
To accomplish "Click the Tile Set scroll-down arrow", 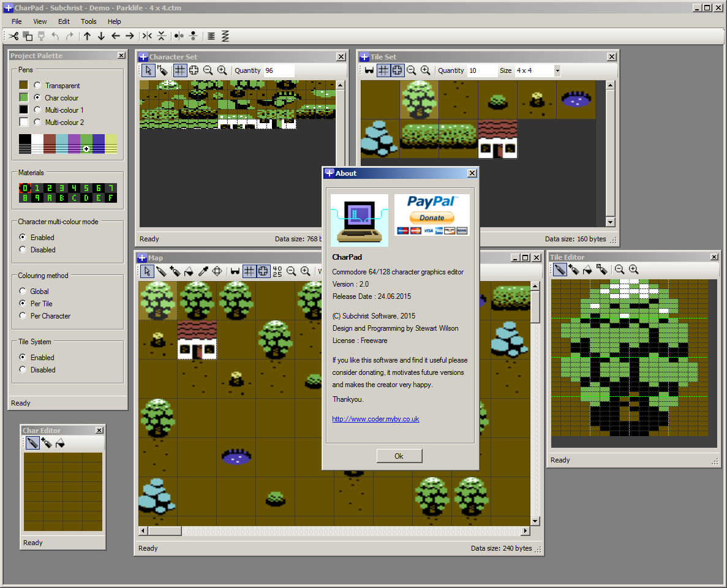I will pyautogui.click(x=610, y=222).
